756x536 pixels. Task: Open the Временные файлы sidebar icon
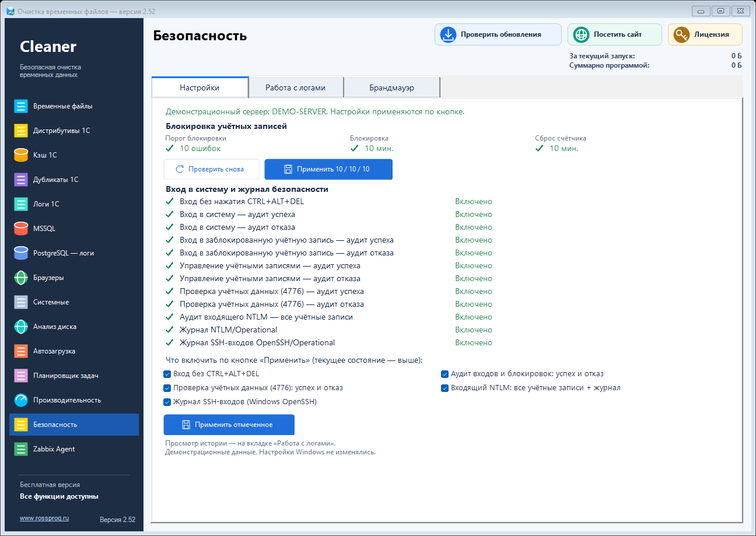21,106
